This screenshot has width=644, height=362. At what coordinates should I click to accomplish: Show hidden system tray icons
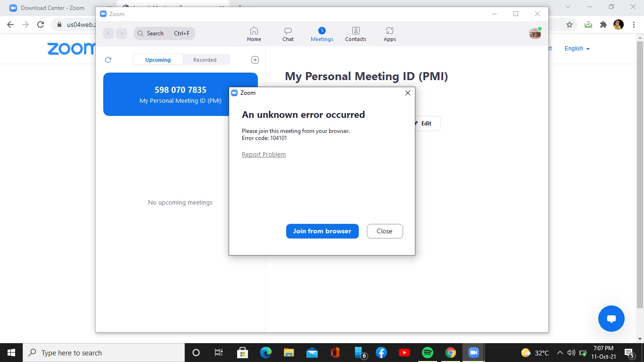coord(560,353)
